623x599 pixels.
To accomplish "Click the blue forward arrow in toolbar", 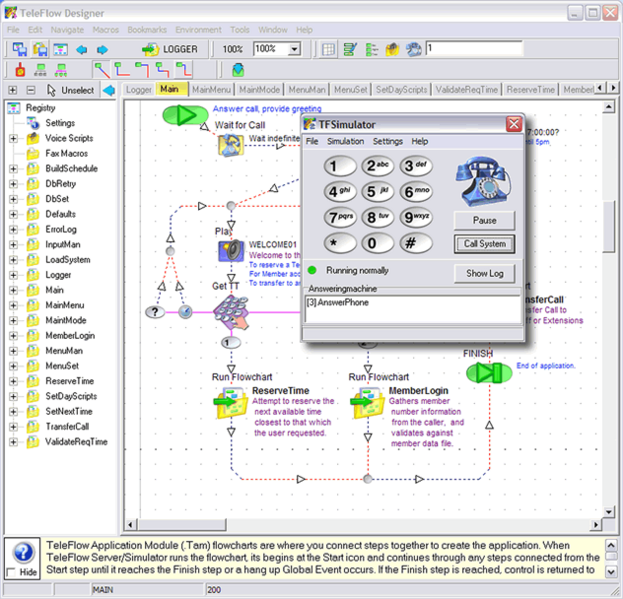I will (x=102, y=50).
